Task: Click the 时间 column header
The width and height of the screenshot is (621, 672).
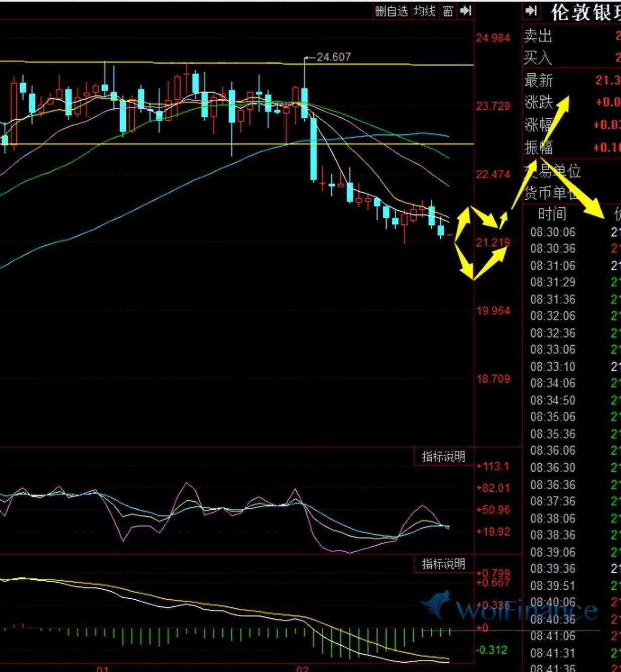Action: click(x=552, y=214)
